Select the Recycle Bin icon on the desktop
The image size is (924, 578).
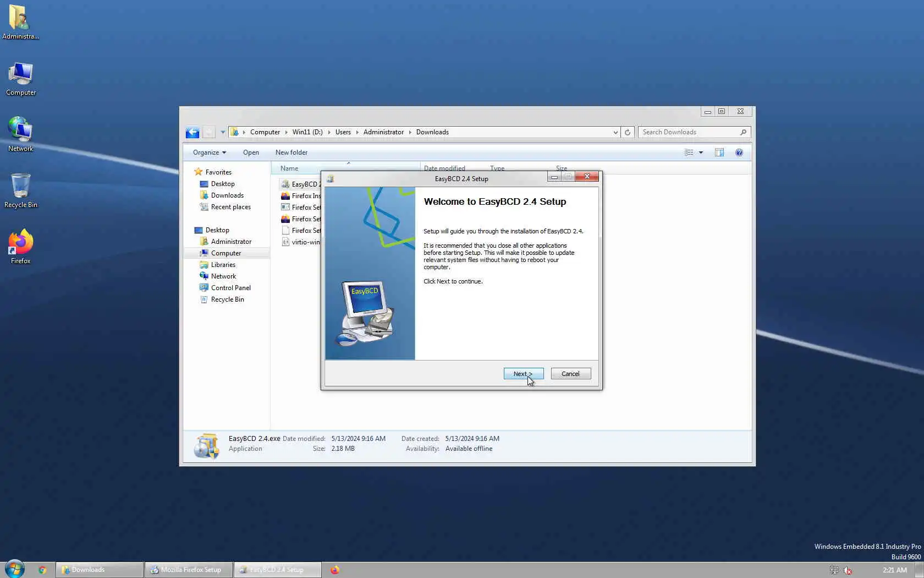point(21,190)
